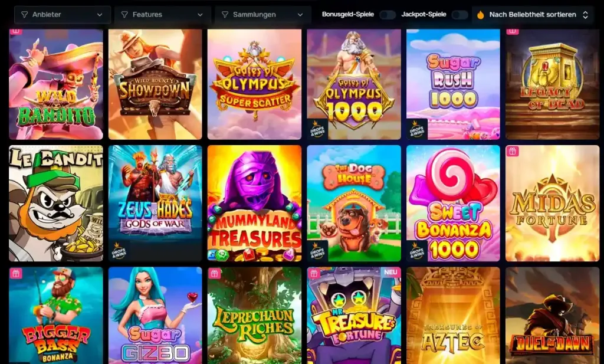
Task: Open the Gates of Olympus Super Scatter game
Action: (254, 84)
